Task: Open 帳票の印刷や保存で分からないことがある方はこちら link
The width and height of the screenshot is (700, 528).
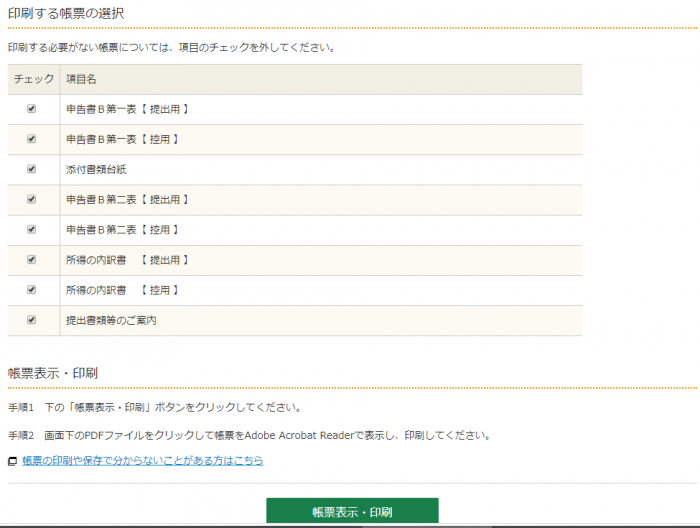Action: point(143,461)
